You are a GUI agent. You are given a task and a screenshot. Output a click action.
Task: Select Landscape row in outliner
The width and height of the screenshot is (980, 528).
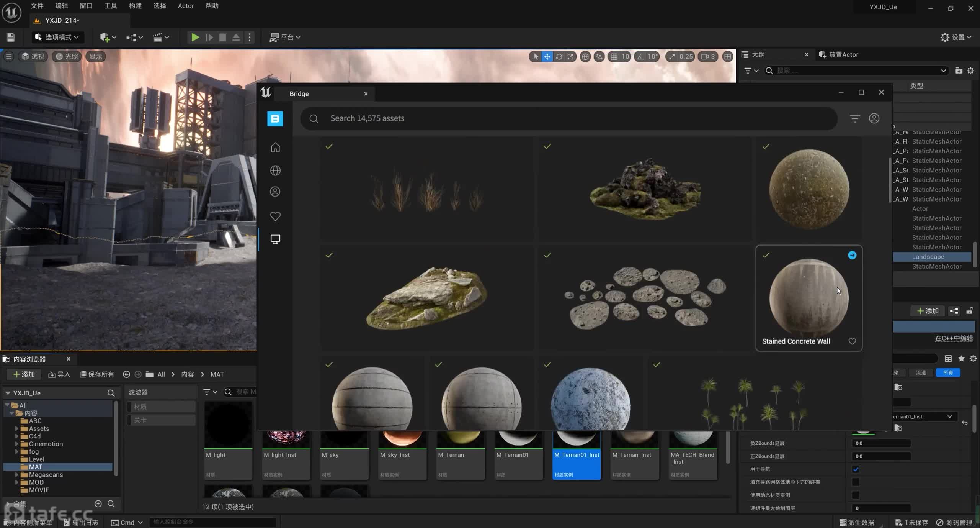(932, 257)
